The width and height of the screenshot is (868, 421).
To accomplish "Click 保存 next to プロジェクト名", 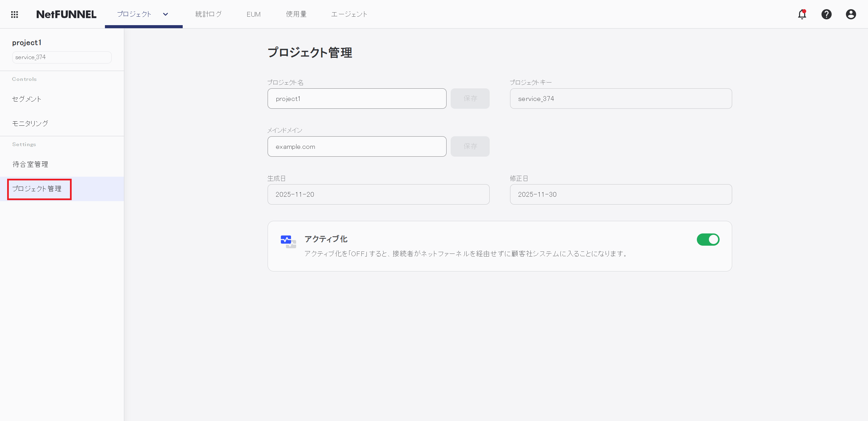I will coord(470,99).
